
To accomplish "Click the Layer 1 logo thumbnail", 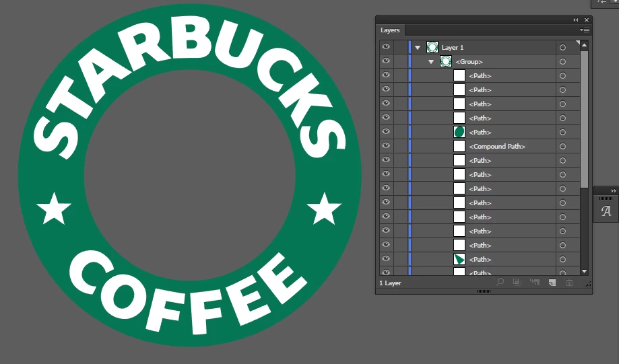I will click(432, 47).
